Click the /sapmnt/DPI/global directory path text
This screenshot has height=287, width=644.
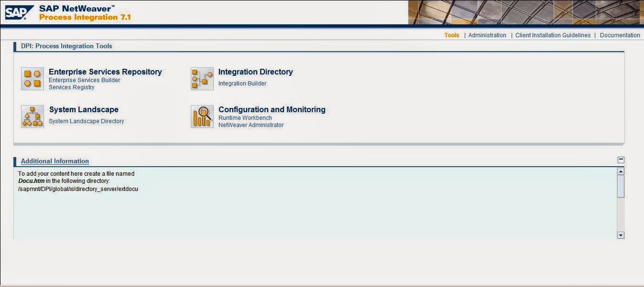click(x=78, y=189)
